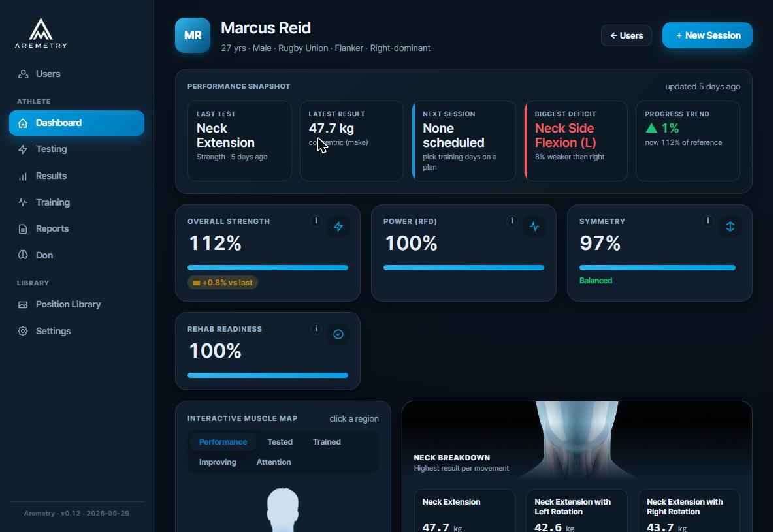Viewport: 780px width, 532px height.
Task: Click the 'click a region' hint text
Action: click(353, 419)
